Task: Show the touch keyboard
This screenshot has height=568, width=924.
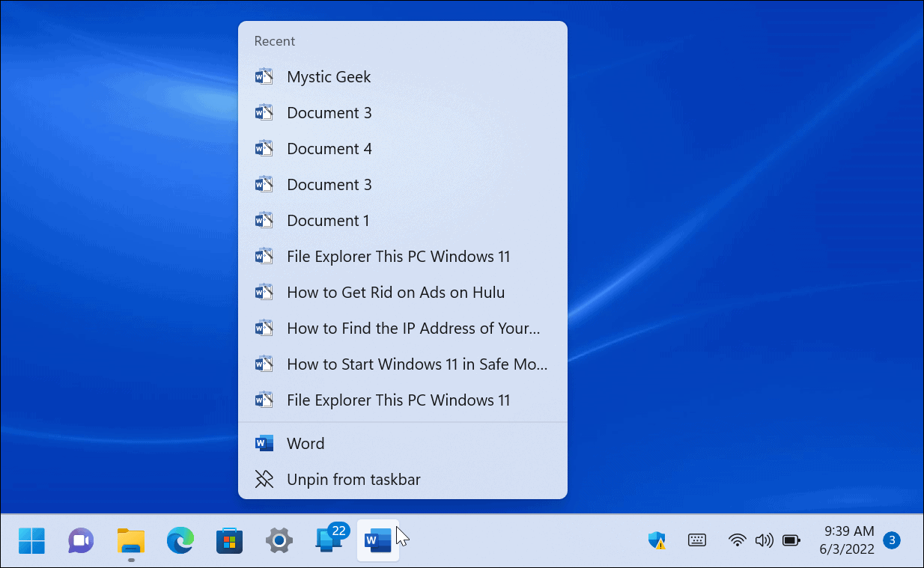Action: (x=696, y=540)
